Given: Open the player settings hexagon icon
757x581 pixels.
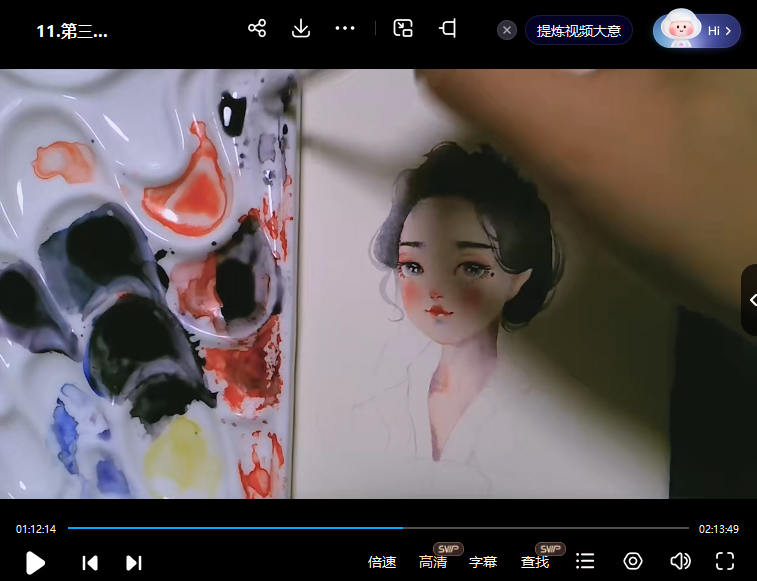Looking at the screenshot, I should coord(633,562).
